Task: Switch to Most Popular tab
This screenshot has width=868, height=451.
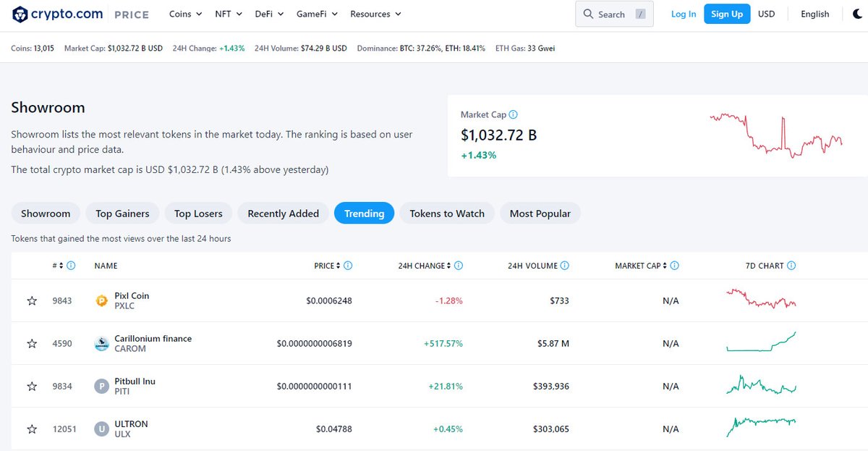Action: pyautogui.click(x=540, y=213)
